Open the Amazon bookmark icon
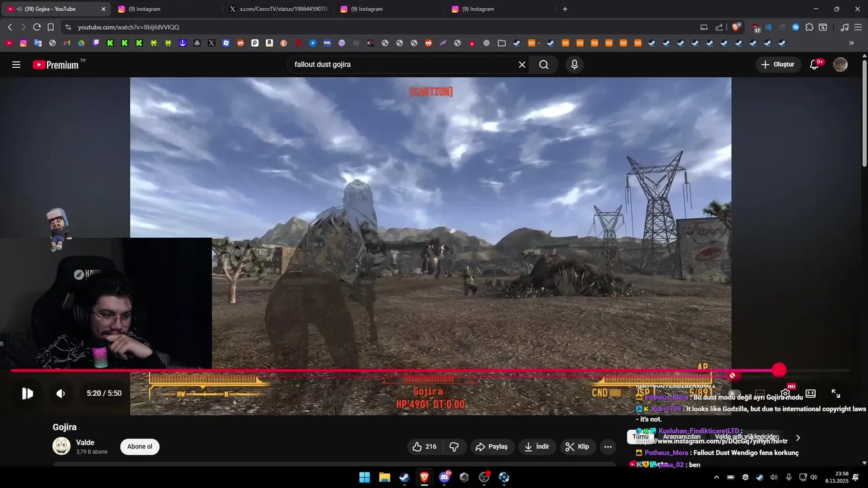The height and width of the screenshot is (488, 868). [x=269, y=43]
